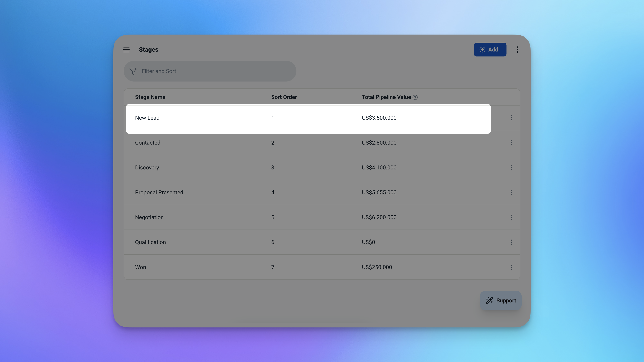The height and width of the screenshot is (362, 644).
Task: Open row options for New Lead
Action: 511,118
